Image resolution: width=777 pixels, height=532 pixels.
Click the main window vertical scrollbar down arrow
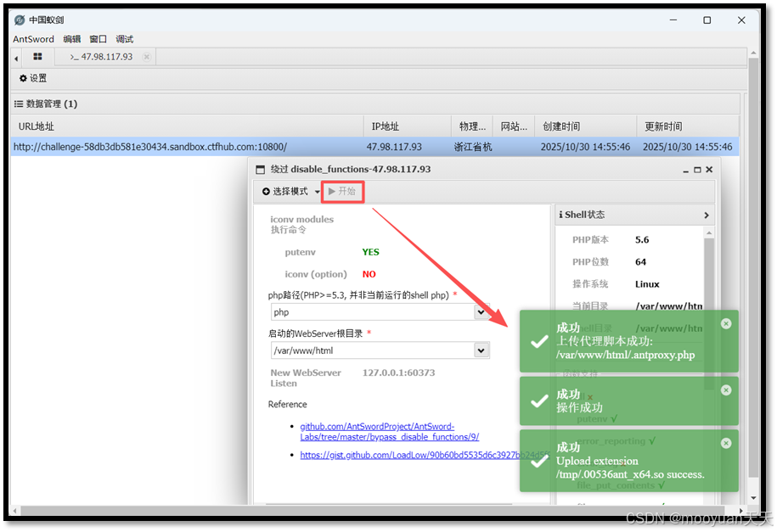(x=753, y=498)
